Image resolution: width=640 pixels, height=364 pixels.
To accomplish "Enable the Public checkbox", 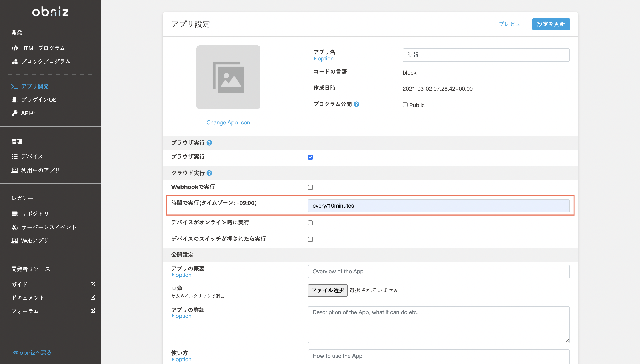I will (405, 105).
